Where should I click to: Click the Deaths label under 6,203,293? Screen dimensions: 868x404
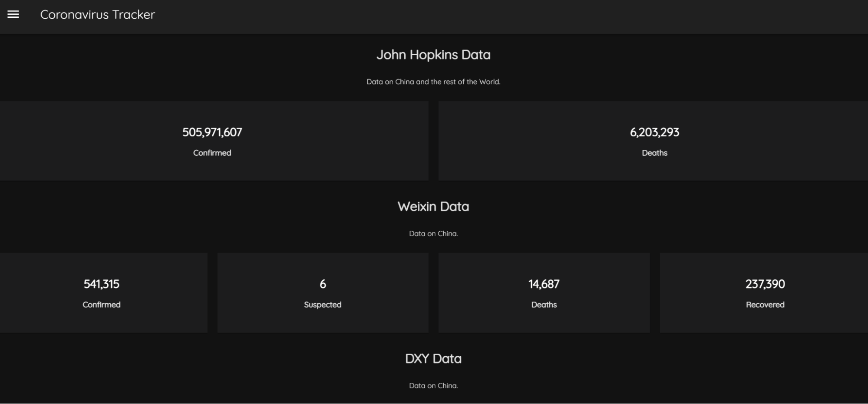click(654, 153)
